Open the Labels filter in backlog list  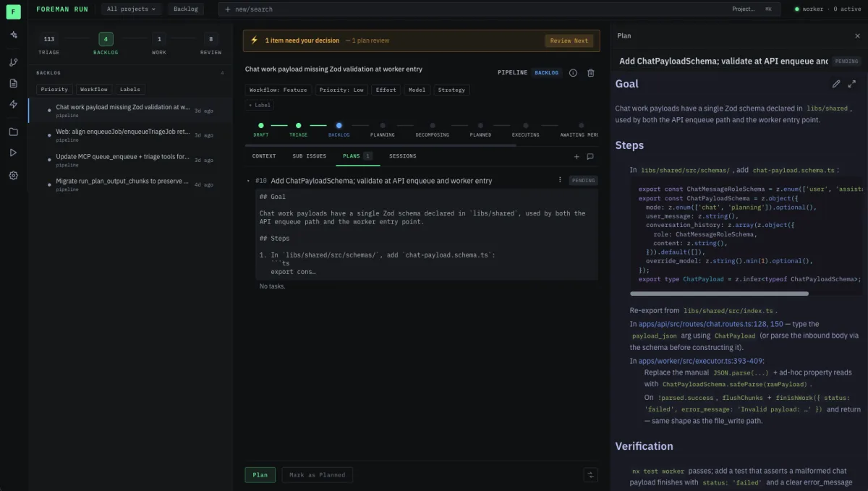coord(129,90)
